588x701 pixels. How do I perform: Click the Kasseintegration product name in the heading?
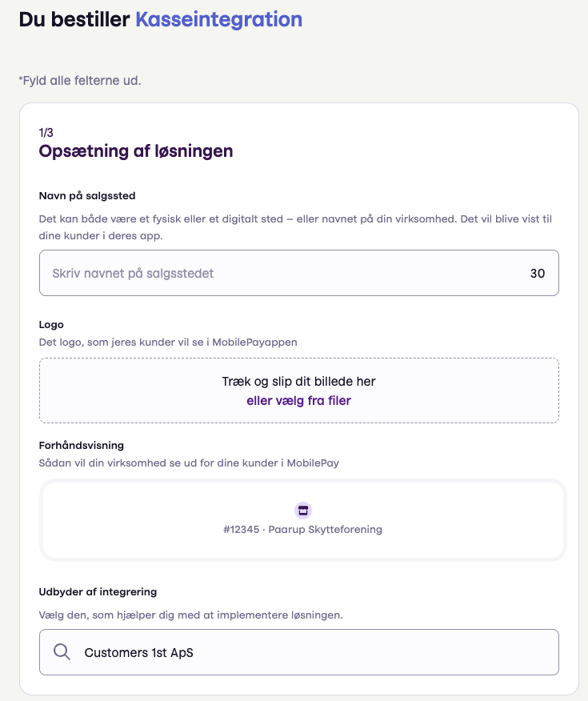click(219, 20)
